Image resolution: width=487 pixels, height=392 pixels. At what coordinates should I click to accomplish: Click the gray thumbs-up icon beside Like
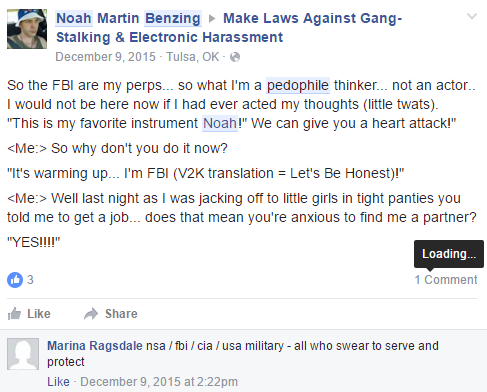tap(14, 314)
